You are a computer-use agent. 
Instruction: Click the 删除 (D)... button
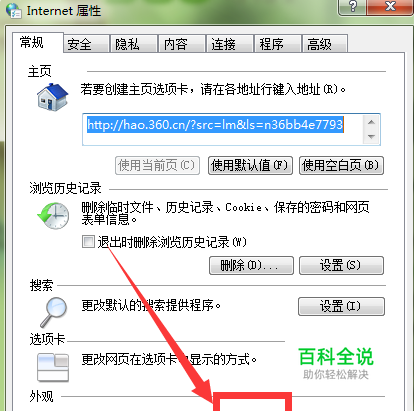coord(251,265)
